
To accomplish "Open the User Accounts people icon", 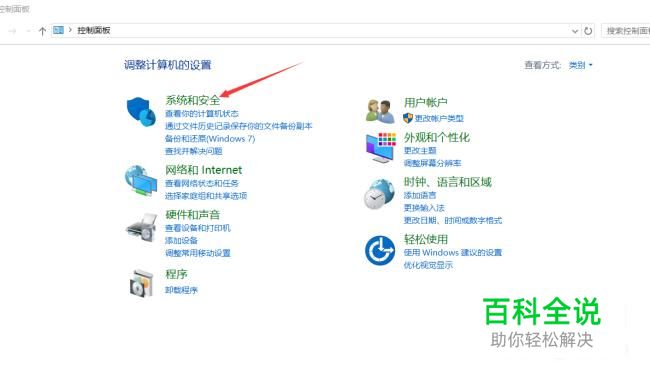I will pyautogui.click(x=380, y=111).
